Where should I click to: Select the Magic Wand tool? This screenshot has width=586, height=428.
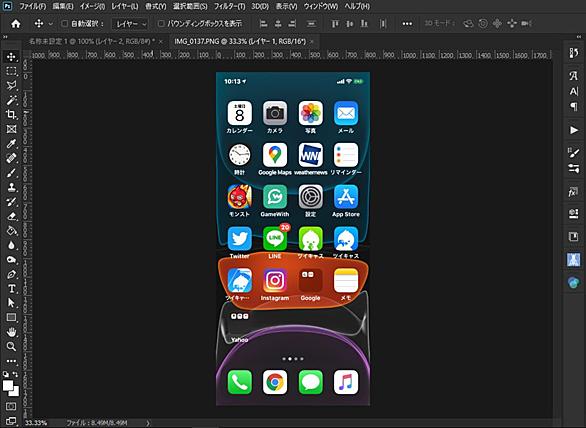(x=11, y=100)
